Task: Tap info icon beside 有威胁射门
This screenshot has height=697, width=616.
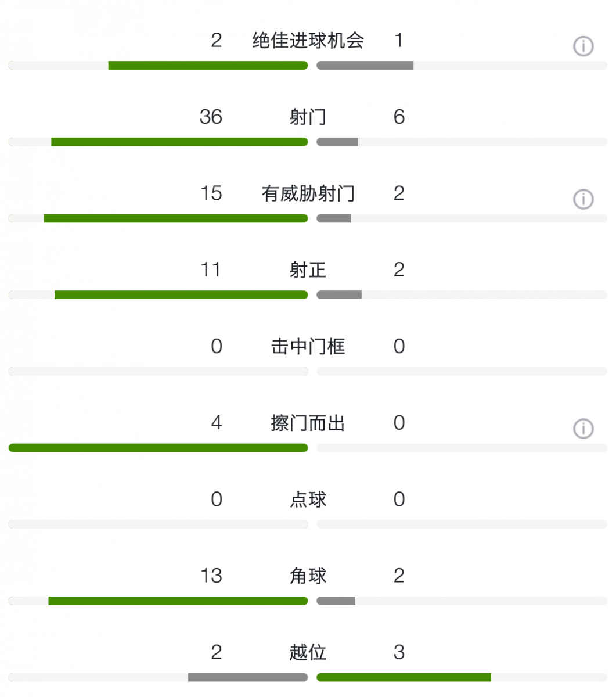Action: coord(583,199)
